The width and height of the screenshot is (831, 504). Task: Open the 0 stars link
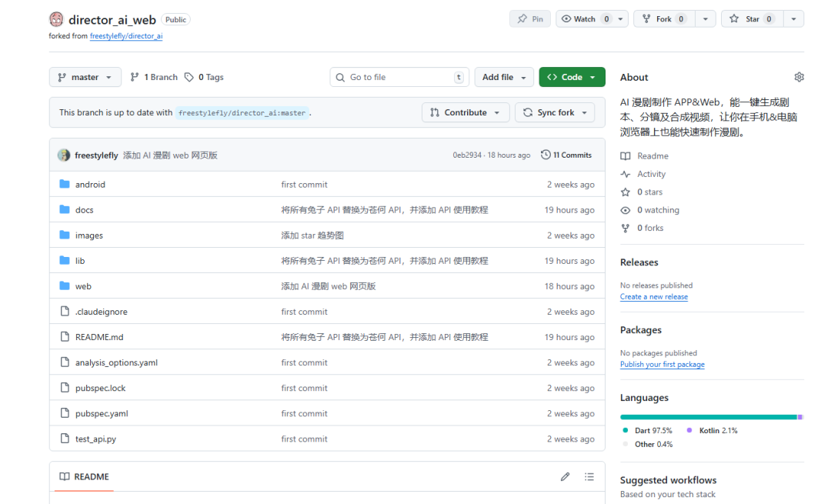point(649,192)
